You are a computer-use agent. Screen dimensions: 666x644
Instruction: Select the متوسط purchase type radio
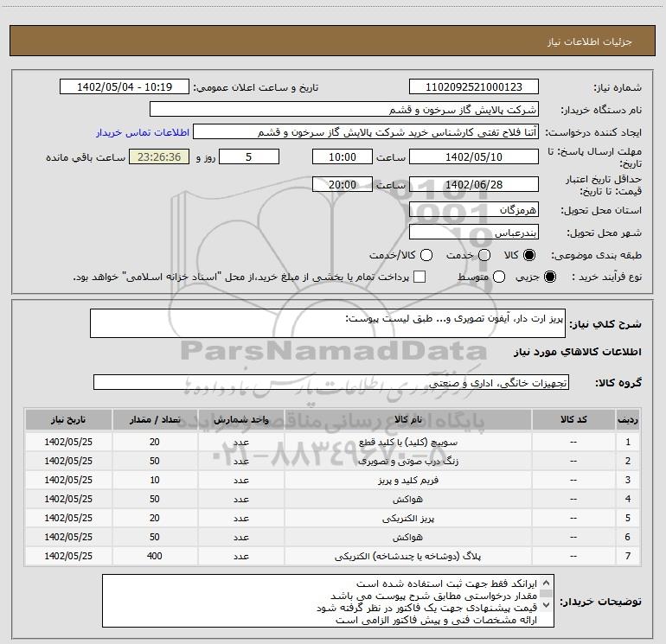click(499, 277)
